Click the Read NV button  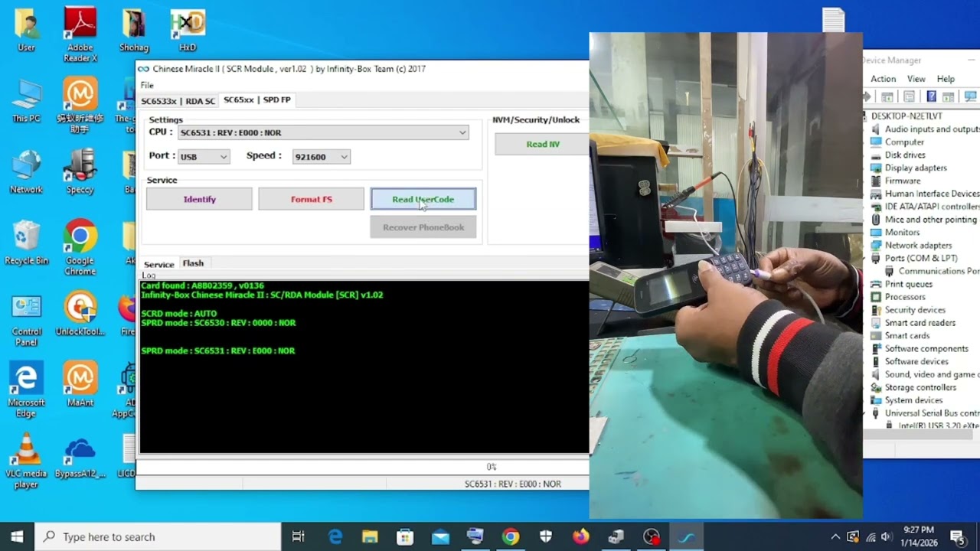pyautogui.click(x=542, y=144)
